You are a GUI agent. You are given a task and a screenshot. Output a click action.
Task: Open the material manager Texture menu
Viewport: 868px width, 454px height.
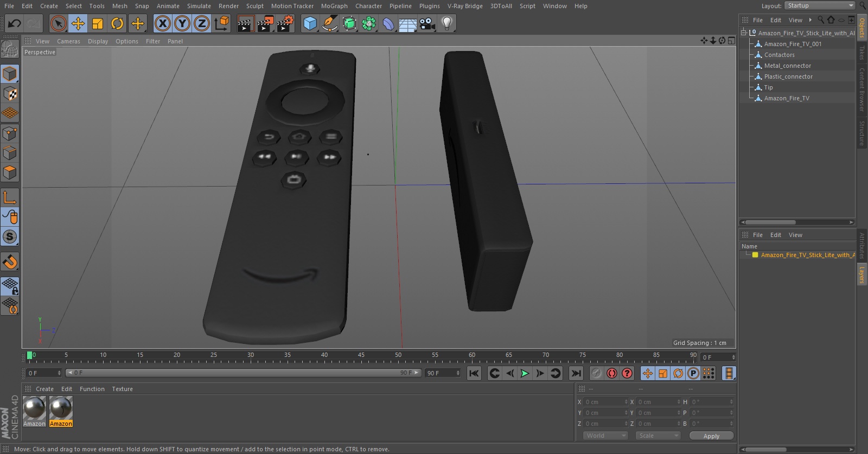coord(122,389)
